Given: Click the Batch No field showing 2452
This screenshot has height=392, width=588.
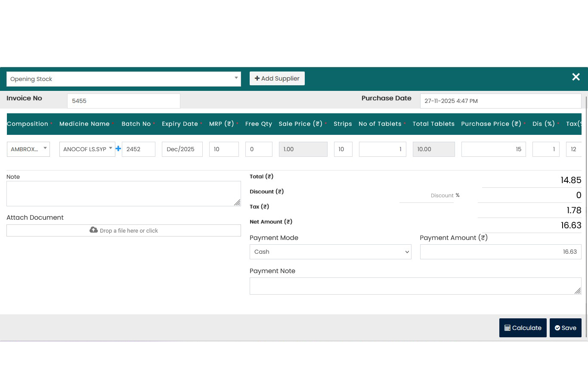Looking at the screenshot, I should tap(139, 149).
